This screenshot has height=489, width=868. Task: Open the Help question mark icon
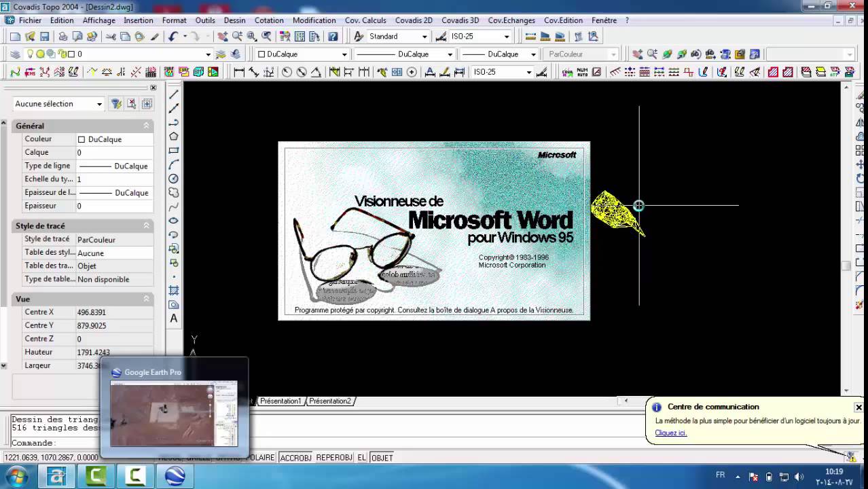tap(332, 37)
